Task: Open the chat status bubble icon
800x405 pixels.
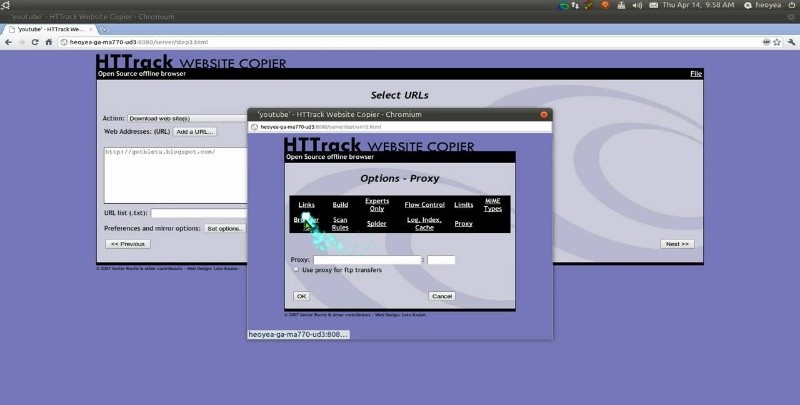Action: pyautogui.click(x=748, y=5)
